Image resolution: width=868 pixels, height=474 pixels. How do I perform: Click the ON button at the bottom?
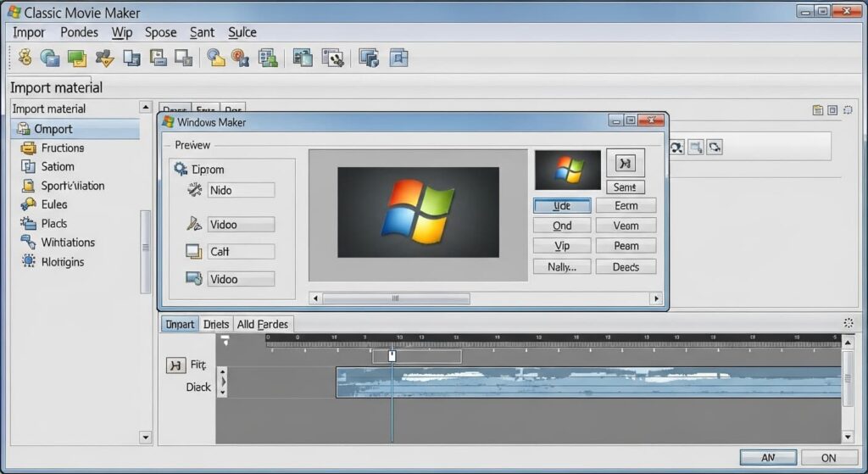click(x=829, y=457)
